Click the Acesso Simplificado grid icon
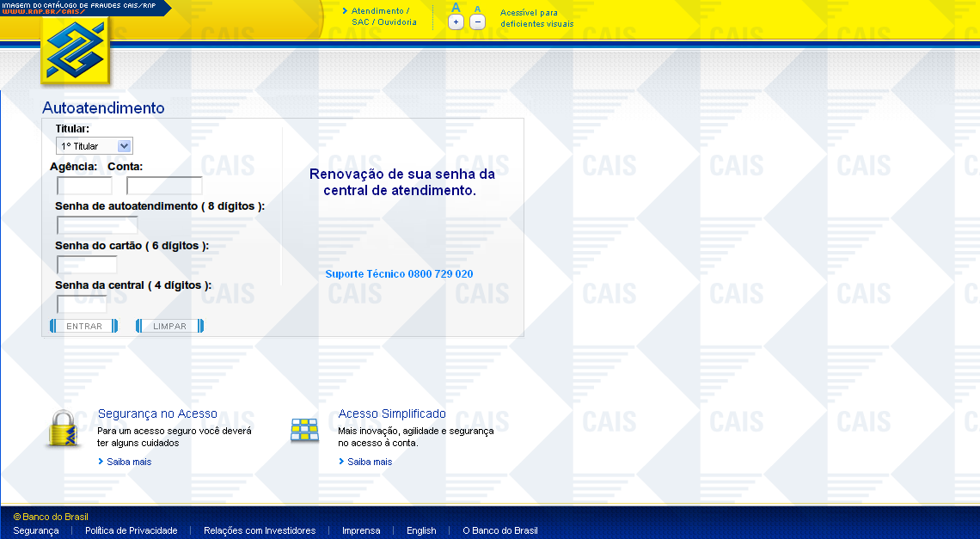 coord(304,430)
